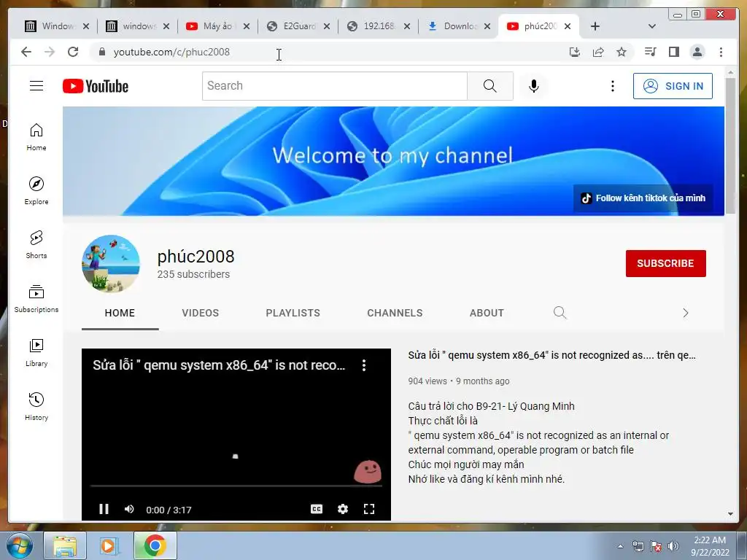This screenshot has height=560, width=747.
Task: Open the Chrome profile avatar
Action: click(697, 52)
